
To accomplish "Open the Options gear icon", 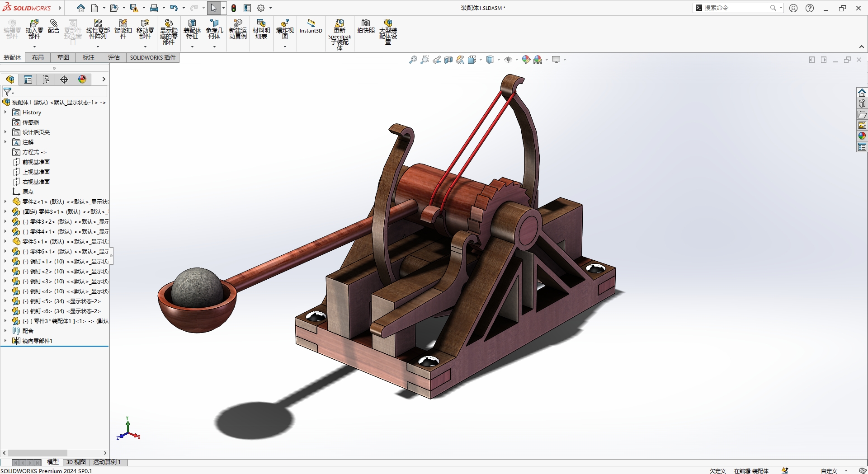I will tap(261, 8).
